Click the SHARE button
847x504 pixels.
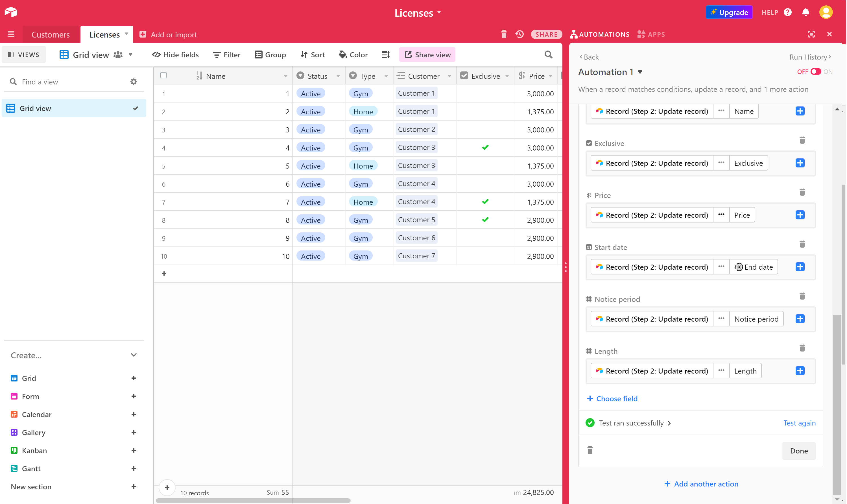pos(546,34)
